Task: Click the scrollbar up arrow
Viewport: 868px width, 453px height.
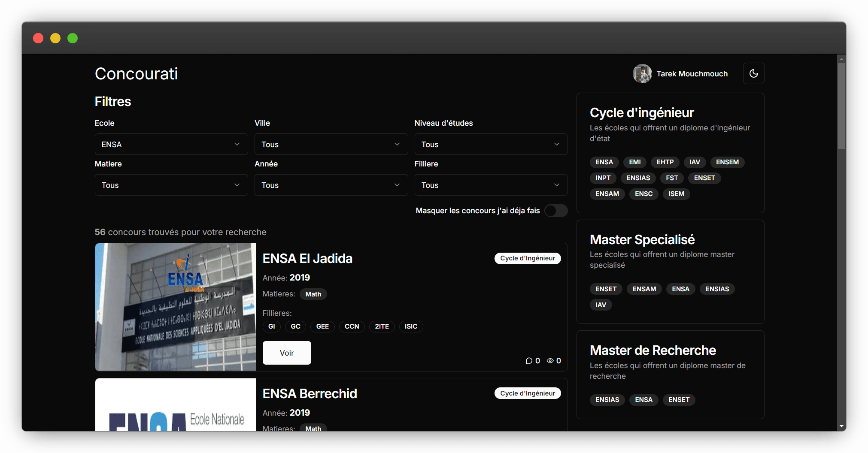Action: [x=842, y=59]
